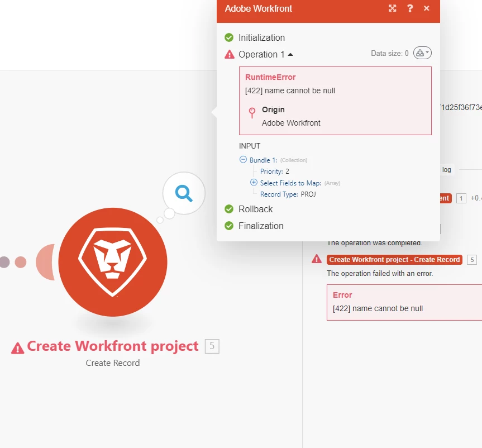This screenshot has height=448, width=482.
Task: Click warning icon beside Create Workfront project
Action: point(17,348)
